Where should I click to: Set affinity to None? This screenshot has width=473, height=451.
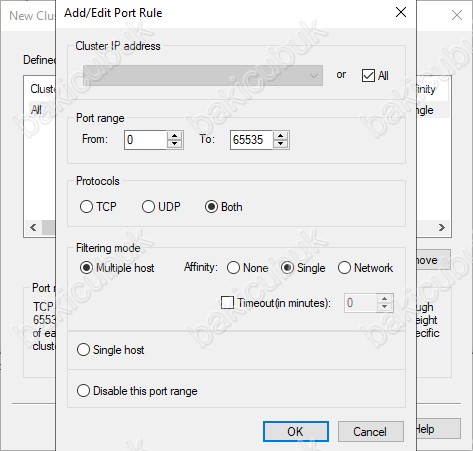pyautogui.click(x=233, y=268)
